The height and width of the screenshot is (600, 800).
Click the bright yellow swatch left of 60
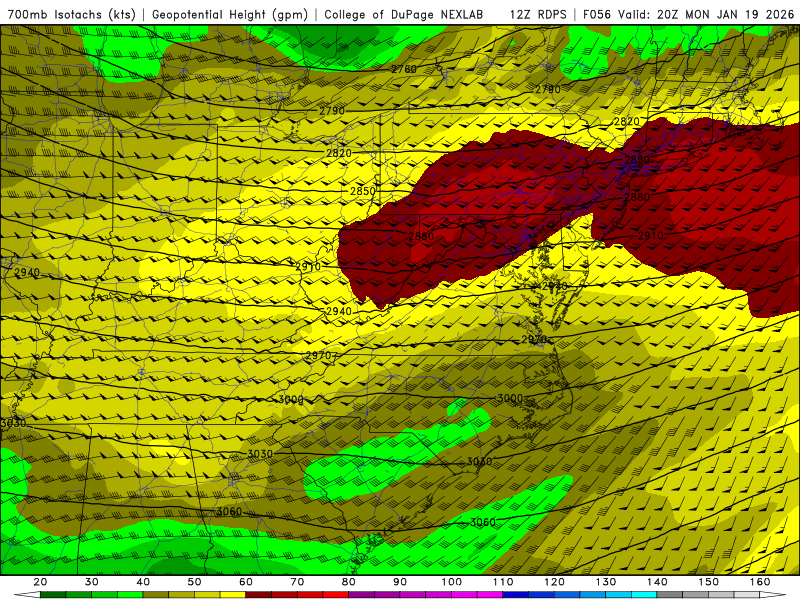[233, 595]
